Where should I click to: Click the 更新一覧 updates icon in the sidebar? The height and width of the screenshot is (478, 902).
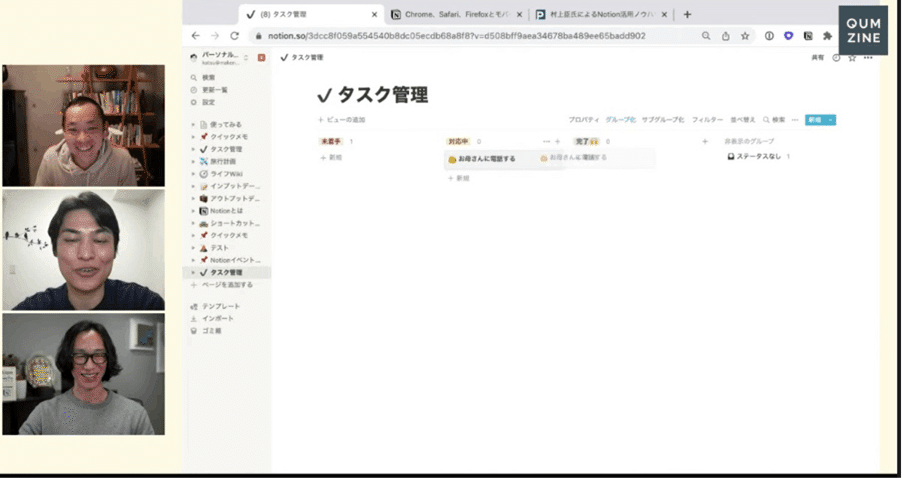pos(194,89)
